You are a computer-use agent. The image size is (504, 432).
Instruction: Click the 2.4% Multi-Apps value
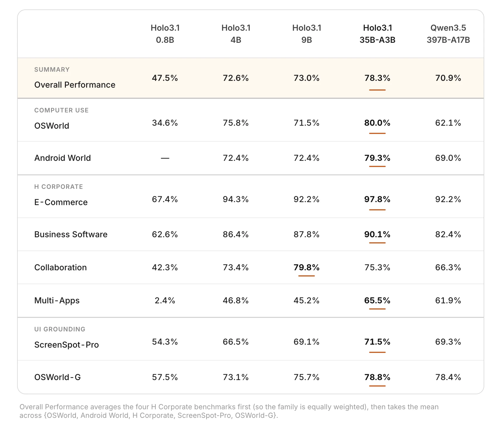[165, 300]
